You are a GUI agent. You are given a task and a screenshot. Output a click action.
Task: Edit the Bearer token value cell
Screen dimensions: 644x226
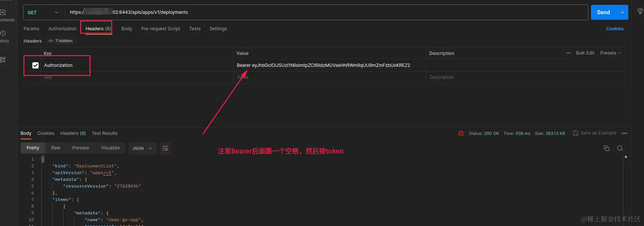pyautogui.click(x=329, y=65)
